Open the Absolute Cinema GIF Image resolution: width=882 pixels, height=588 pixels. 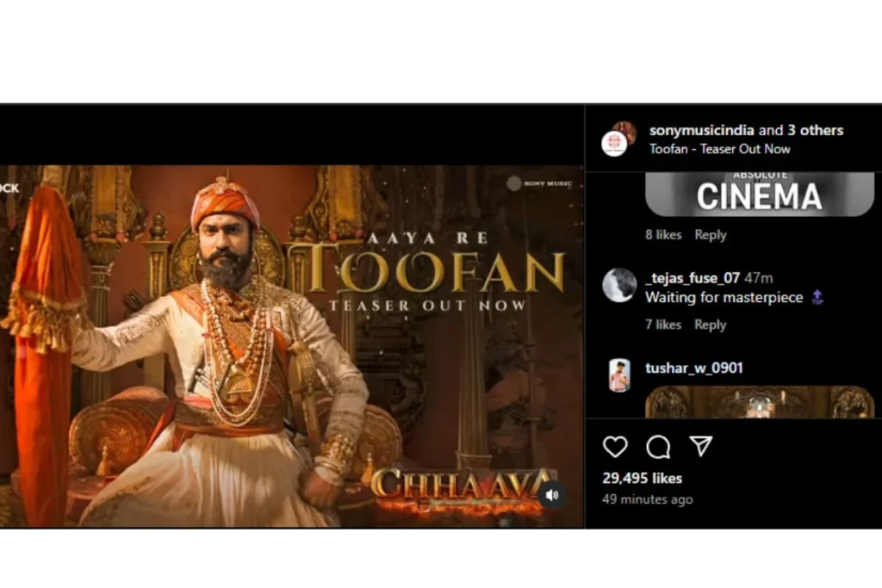tap(760, 194)
